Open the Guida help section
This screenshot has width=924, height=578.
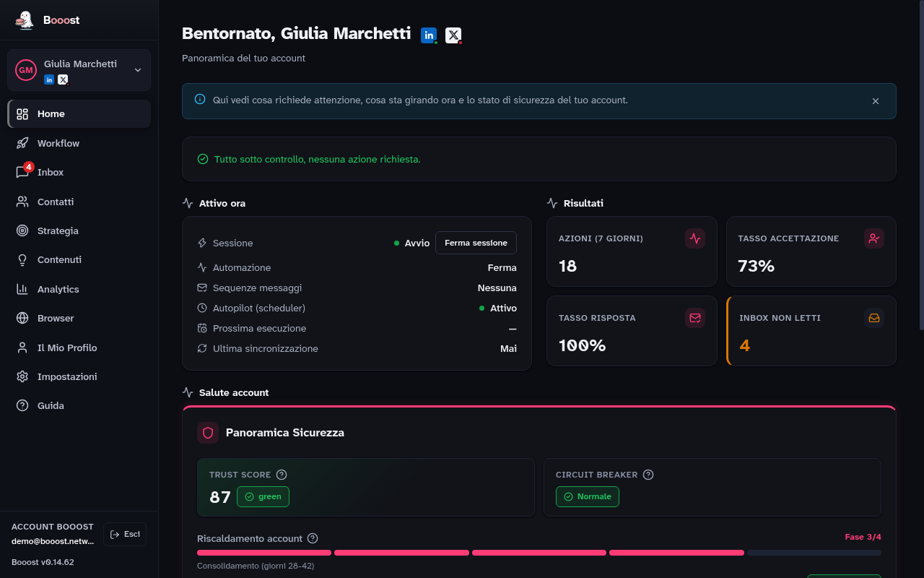tap(79, 405)
